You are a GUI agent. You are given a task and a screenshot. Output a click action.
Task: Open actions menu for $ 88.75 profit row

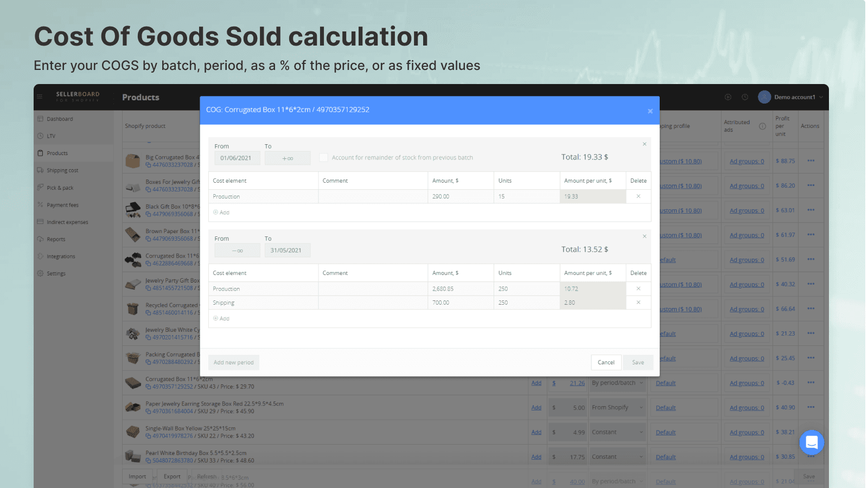[x=810, y=161]
